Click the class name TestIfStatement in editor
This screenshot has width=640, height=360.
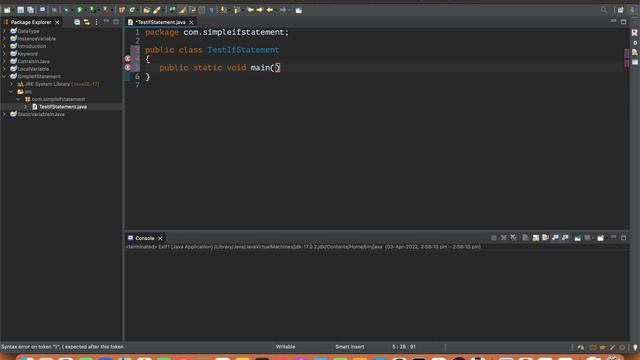point(243,50)
